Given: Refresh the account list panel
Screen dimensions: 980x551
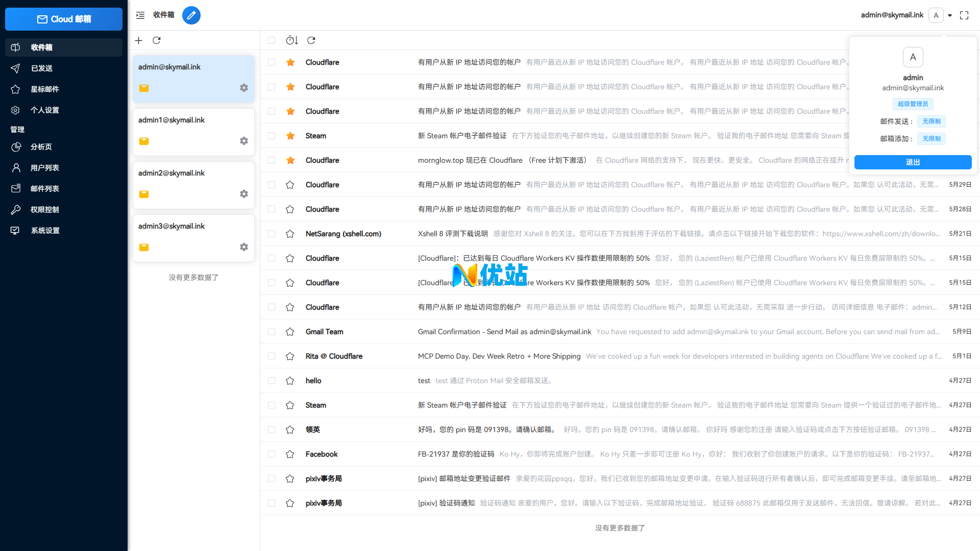Looking at the screenshot, I should click(157, 40).
